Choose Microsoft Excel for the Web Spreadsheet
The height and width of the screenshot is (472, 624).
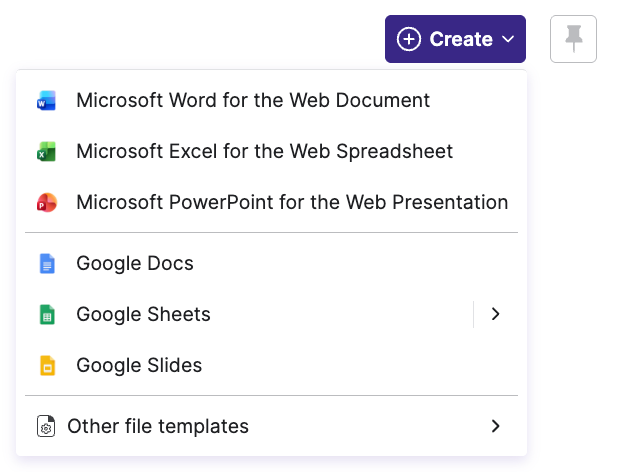pyautogui.click(x=271, y=151)
